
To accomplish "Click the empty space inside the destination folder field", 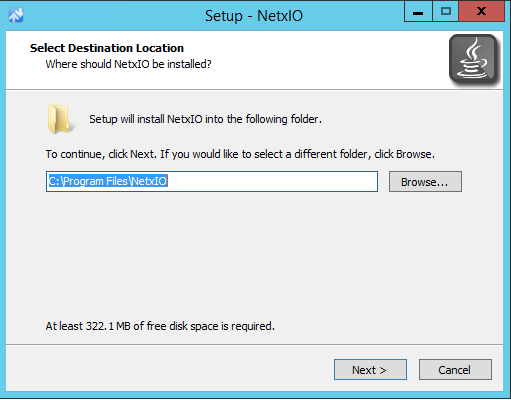I will (272, 182).
